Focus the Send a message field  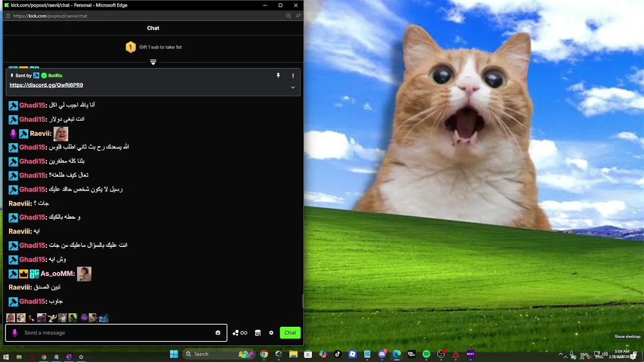(116, 333)
